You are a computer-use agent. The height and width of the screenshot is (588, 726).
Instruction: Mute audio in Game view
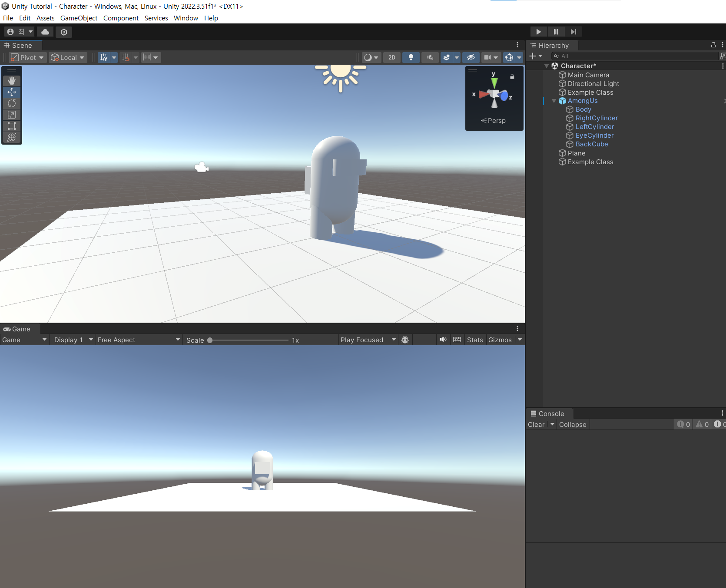point(443,340)
